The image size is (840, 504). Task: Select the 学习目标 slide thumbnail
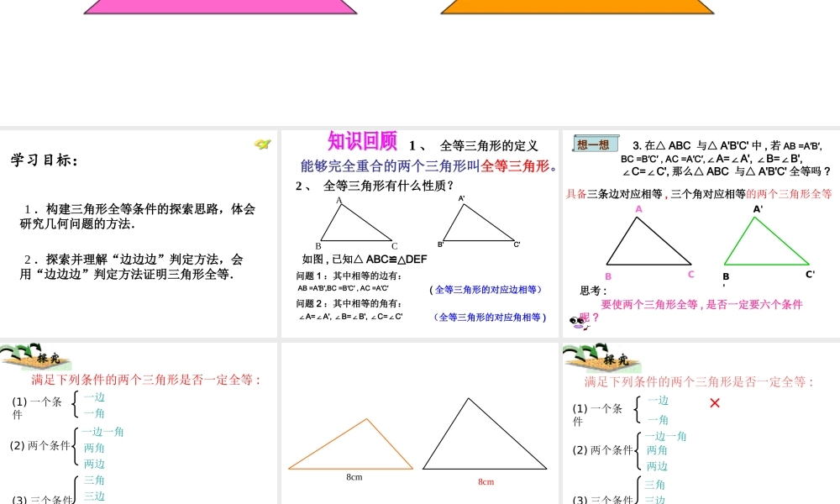point(139,234)
